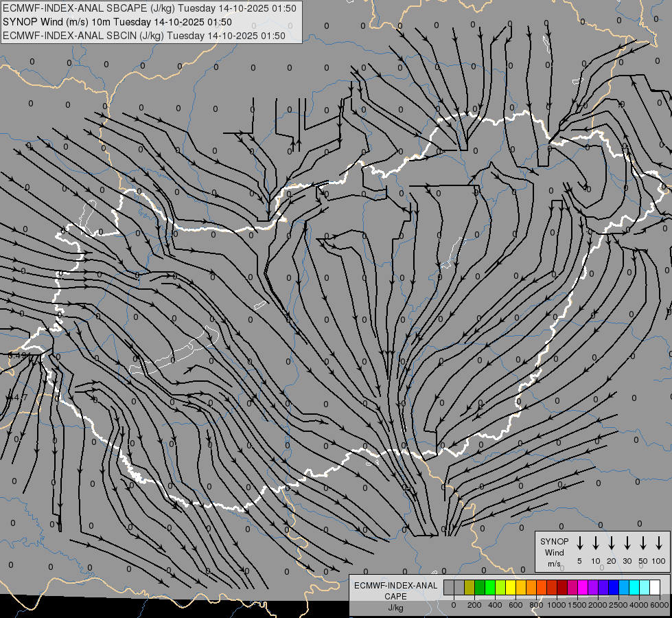Click the CAPE label in the color legend

click(395, 597)
